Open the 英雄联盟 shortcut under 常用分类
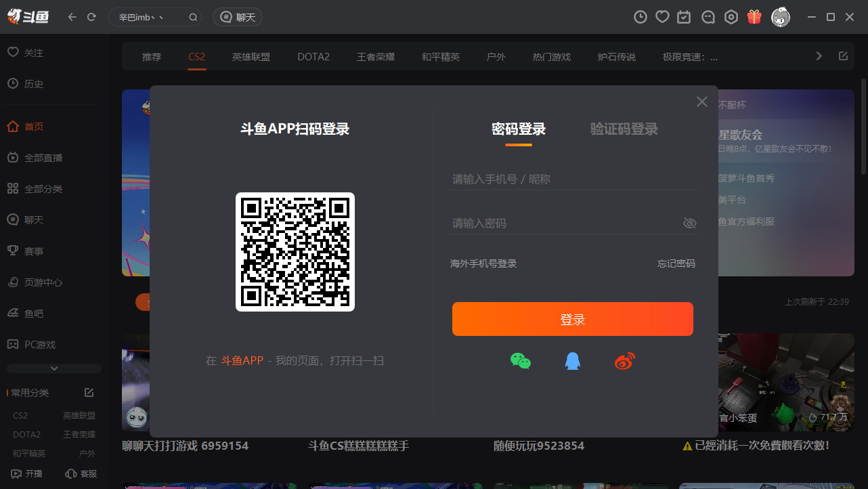 tap(79, 415)
